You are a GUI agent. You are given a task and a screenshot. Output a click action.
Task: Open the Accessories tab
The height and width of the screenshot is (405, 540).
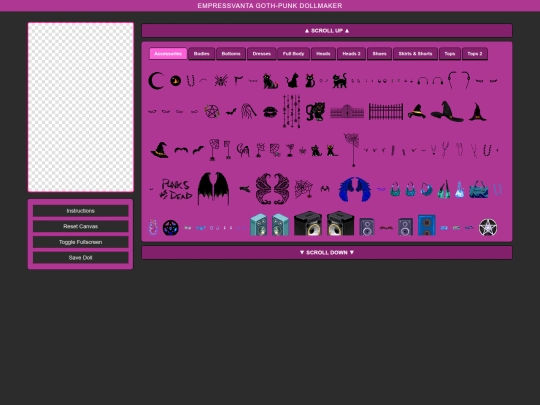click(168, 54)
